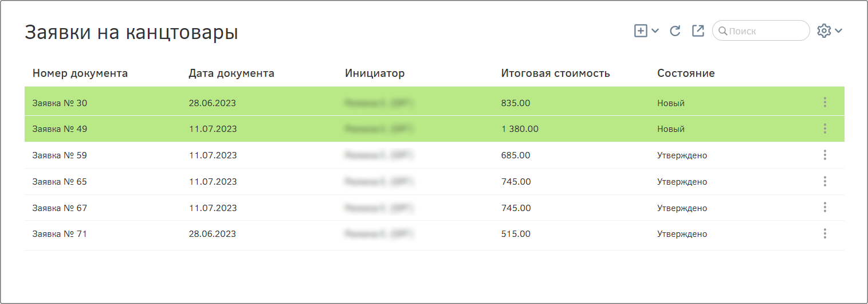This screenshot has width=868, height=304.
Task: Expand the dropdown arrow beside gear icon
Action: [x=838, y=31]
